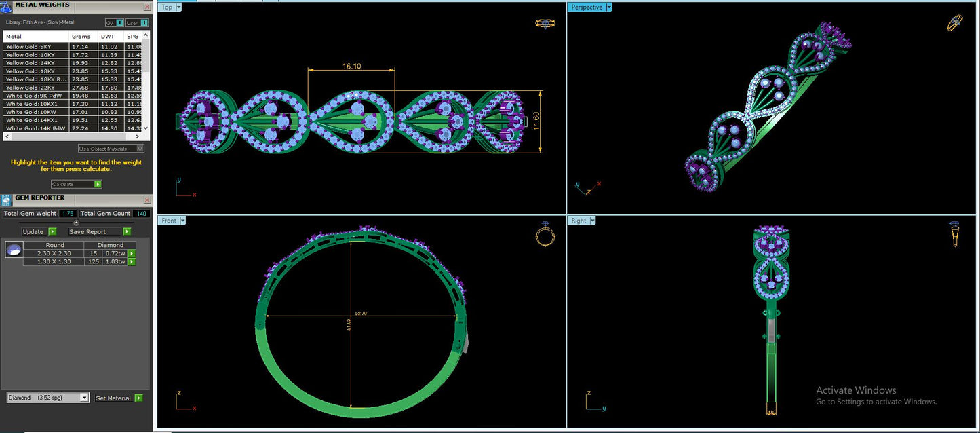
Task: Select the White Gold:14KX1 row
Action: 73,120
